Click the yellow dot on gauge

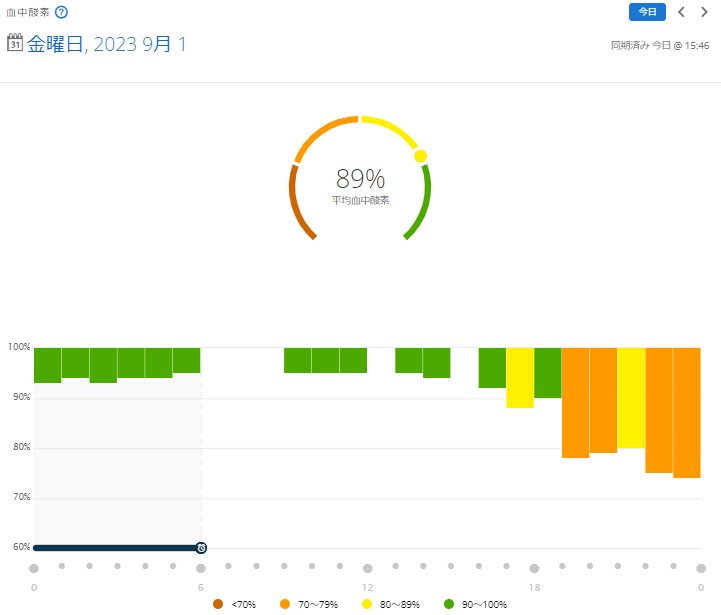point(420,156)
